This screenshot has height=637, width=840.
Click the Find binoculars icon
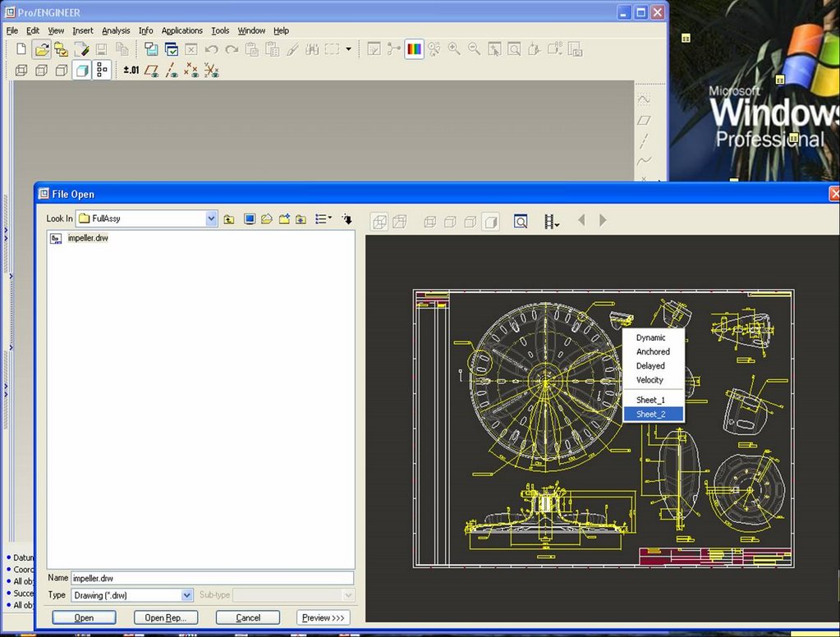(x=312, y=49)
